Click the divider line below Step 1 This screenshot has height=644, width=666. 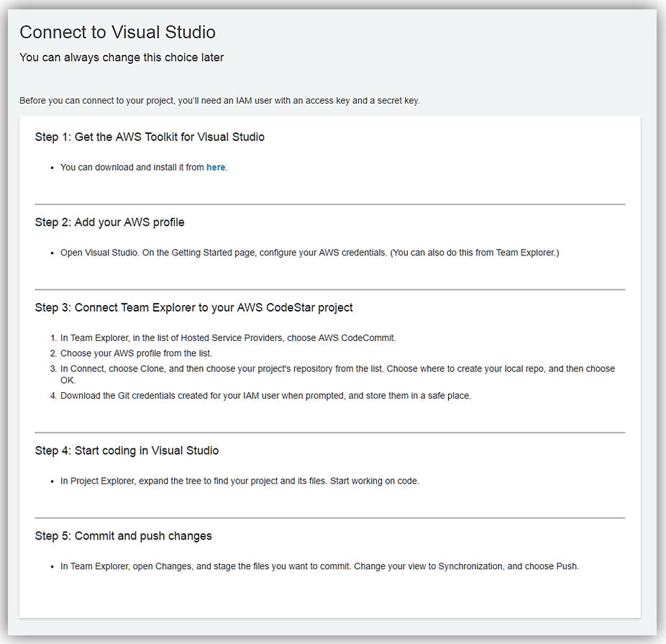329,204
